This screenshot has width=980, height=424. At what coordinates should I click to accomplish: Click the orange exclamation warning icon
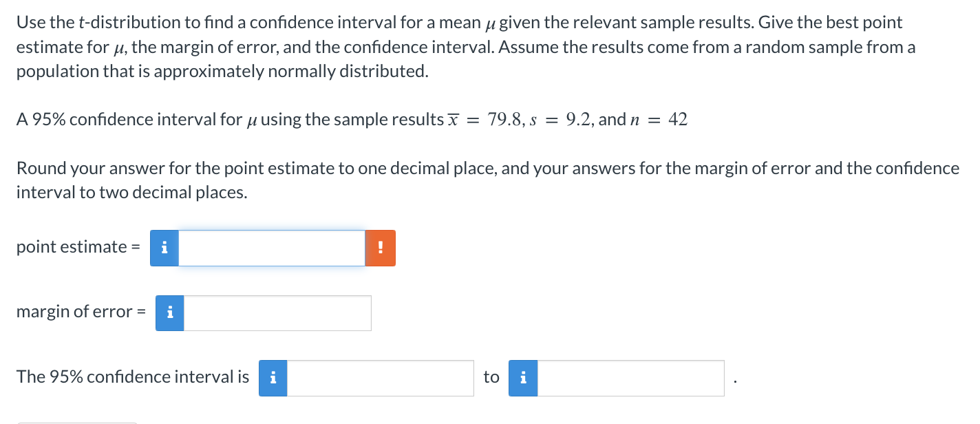coord(381,248)
